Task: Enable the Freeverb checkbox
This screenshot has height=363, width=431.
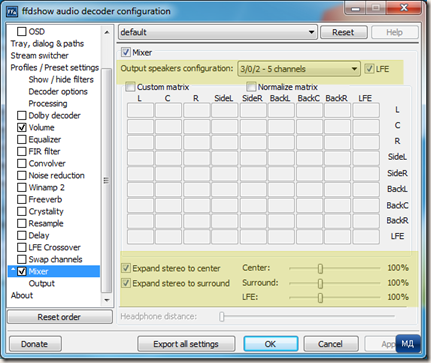Action: click(22, 200)
